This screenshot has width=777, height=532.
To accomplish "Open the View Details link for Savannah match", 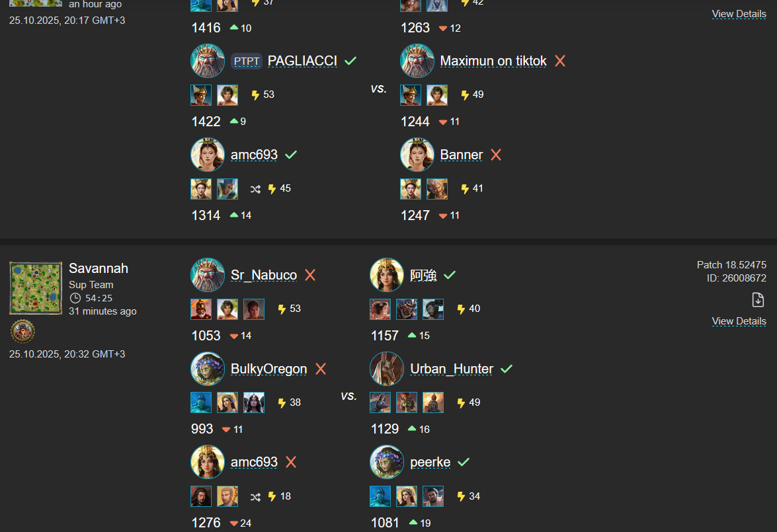I will [x=739, y=321].
